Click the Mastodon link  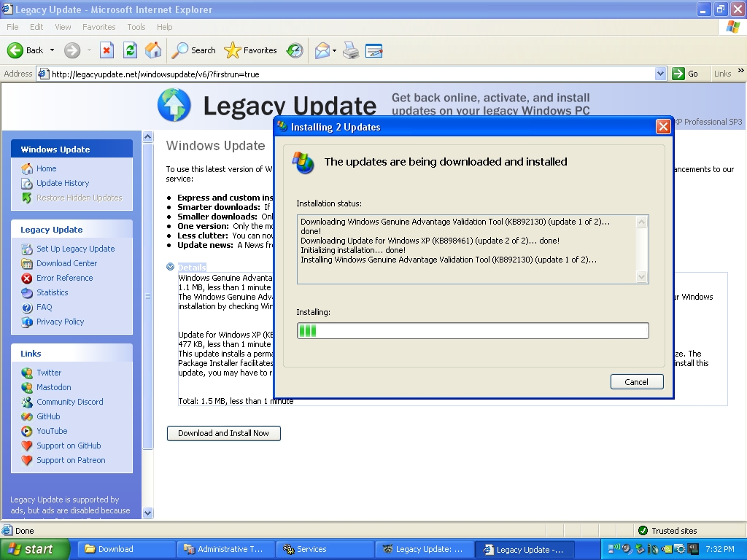coord(54,387)
